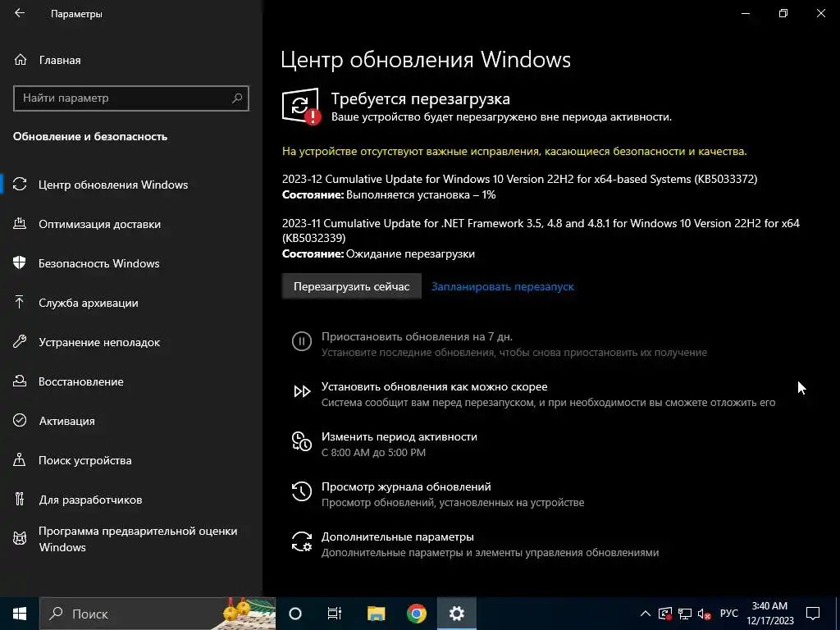Open Безопасность Windows shield icon
This screenshot has width=840, height=630.
coord(20,263)
